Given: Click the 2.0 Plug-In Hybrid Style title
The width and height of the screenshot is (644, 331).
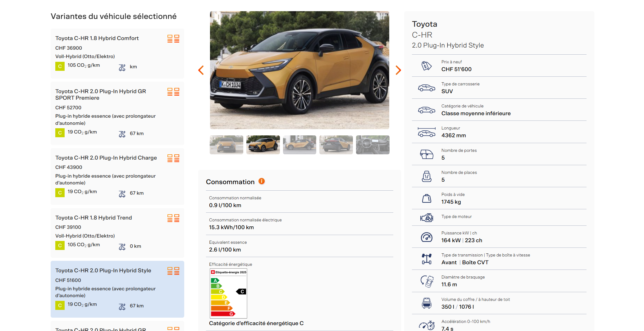Looking at the screenshot, I should click(x=448, y=45).
